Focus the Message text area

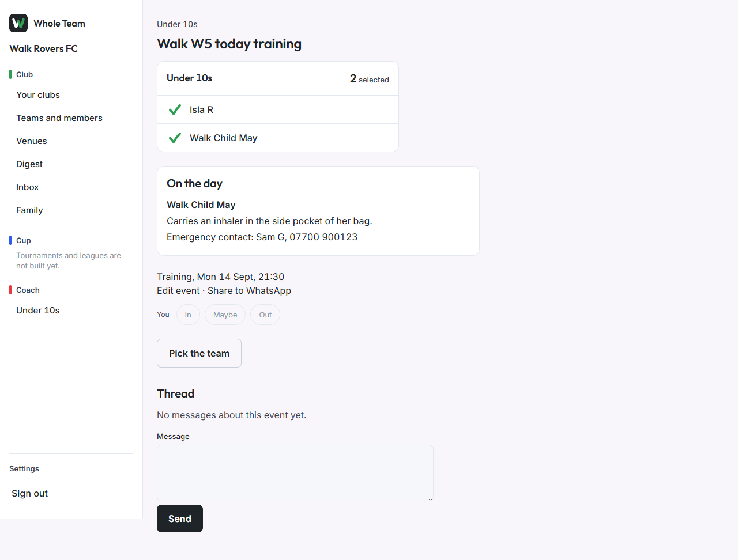[x=295, y=473]
